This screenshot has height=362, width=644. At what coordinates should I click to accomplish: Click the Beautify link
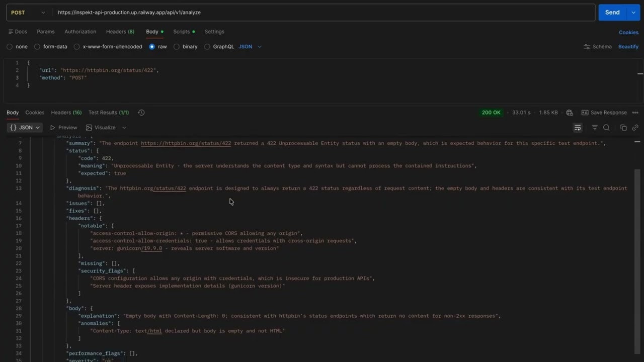[x=628, y=47]
